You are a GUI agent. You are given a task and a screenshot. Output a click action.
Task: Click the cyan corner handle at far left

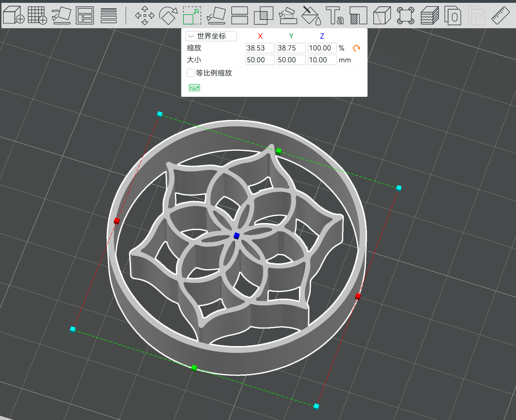tap(73, 329)
